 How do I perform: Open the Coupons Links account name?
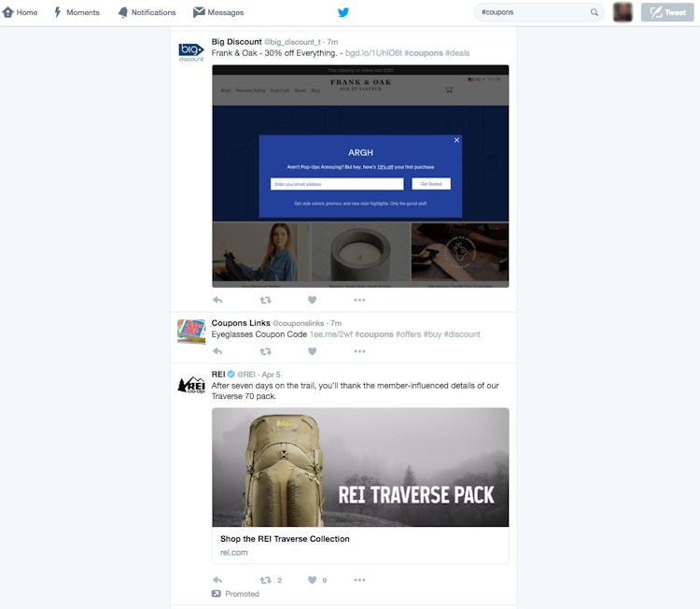tap(241, 323)
